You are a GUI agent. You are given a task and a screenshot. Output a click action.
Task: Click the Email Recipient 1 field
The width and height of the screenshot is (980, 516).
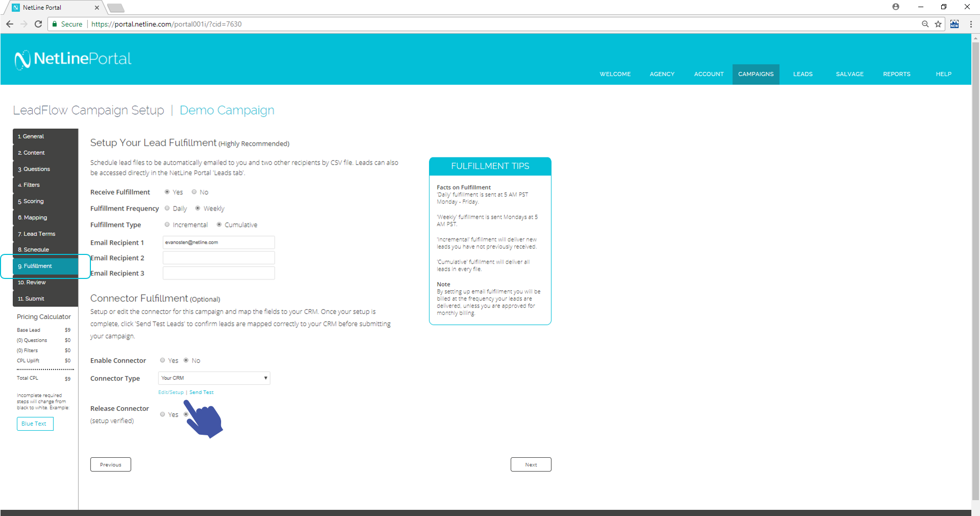(x=219, y=242)
